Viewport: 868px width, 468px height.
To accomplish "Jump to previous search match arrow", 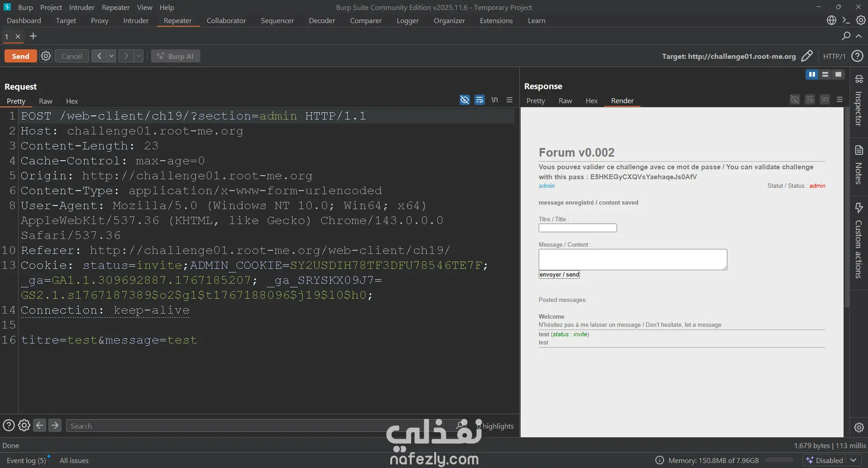I will pos(40,425).
